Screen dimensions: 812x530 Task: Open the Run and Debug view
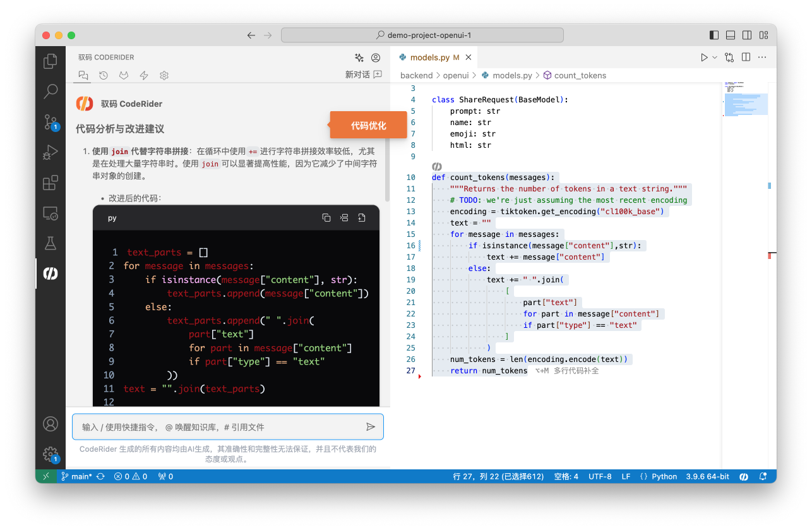(51, 152)
